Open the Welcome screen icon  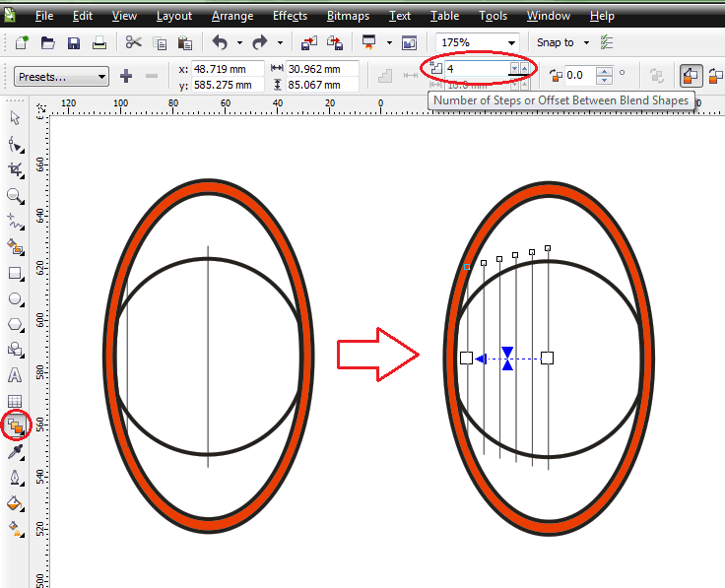coord(409,43)
